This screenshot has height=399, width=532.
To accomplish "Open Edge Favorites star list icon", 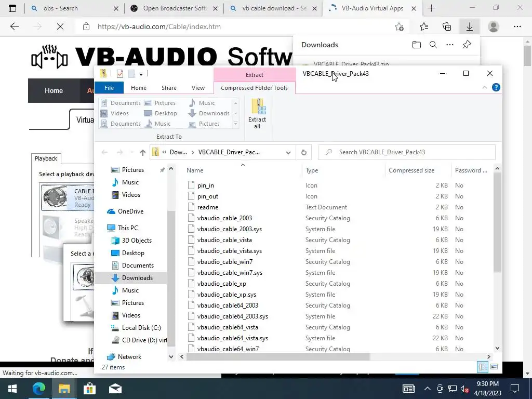I will [424, 26].
